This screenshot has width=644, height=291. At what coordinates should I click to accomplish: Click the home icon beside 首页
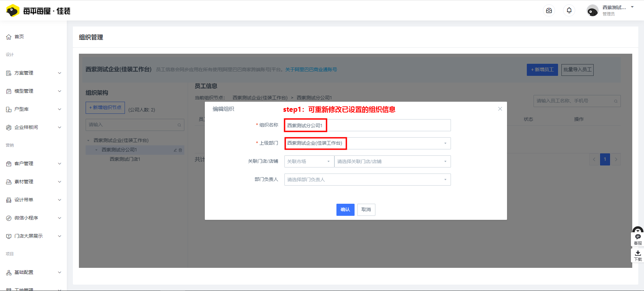(x=9, y=37)
